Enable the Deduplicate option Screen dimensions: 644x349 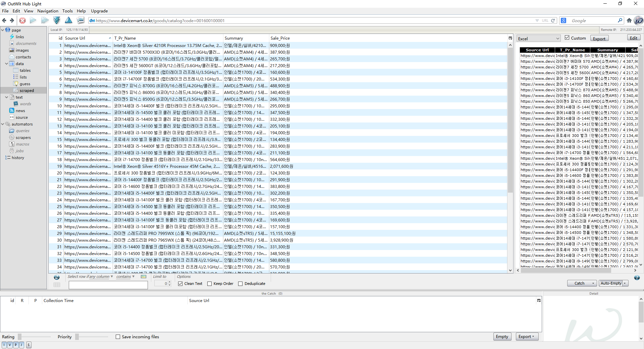click(x=240, y=284)
